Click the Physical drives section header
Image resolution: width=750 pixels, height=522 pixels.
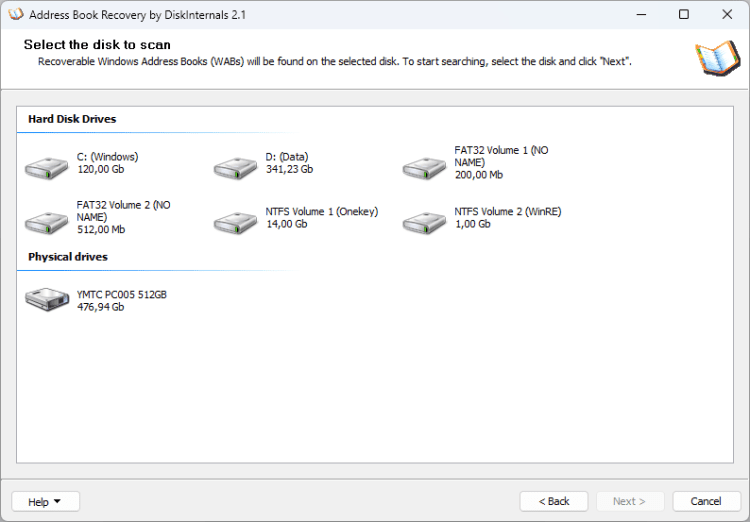point(68,257)
